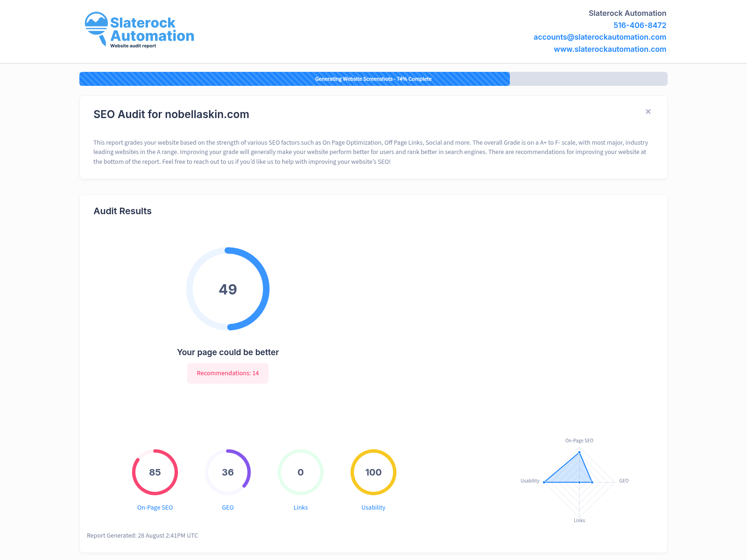This screenshot has height=560, width=747.
Task: Click the radar chart's Links axis label
Action: tap(579, 520)
